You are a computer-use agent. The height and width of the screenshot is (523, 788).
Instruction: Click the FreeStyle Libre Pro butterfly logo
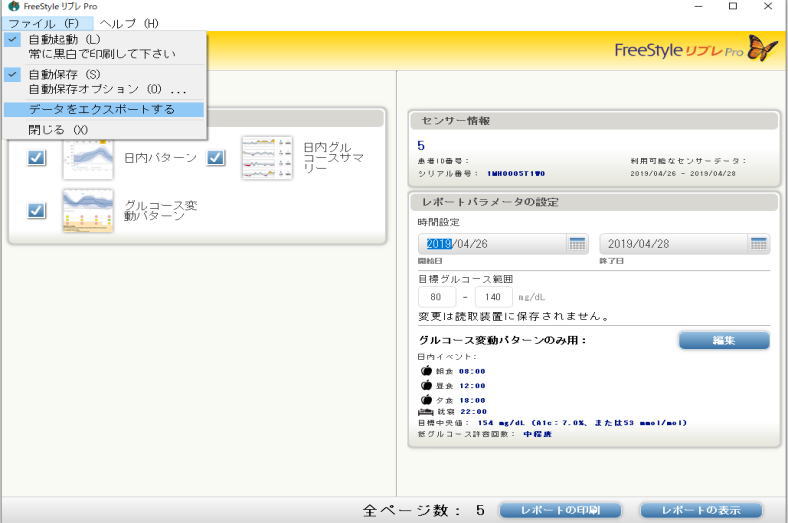coord(762,49)
